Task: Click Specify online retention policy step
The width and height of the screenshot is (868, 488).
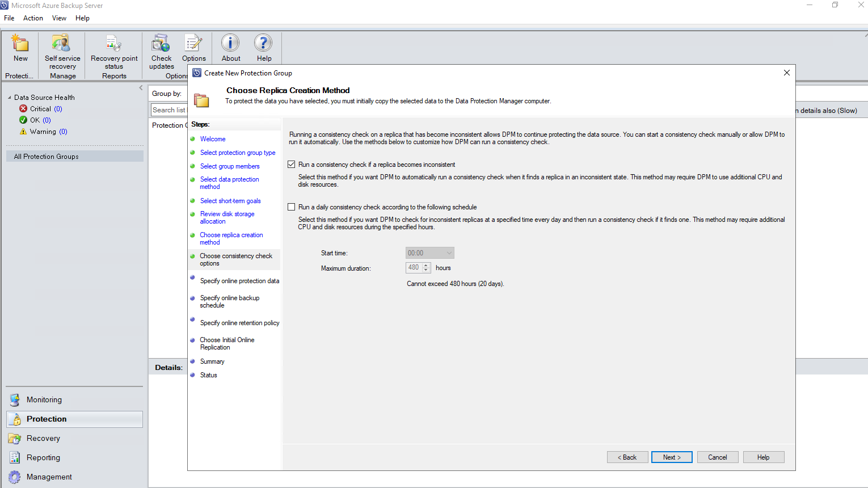Action: click(x=239, y=323)
